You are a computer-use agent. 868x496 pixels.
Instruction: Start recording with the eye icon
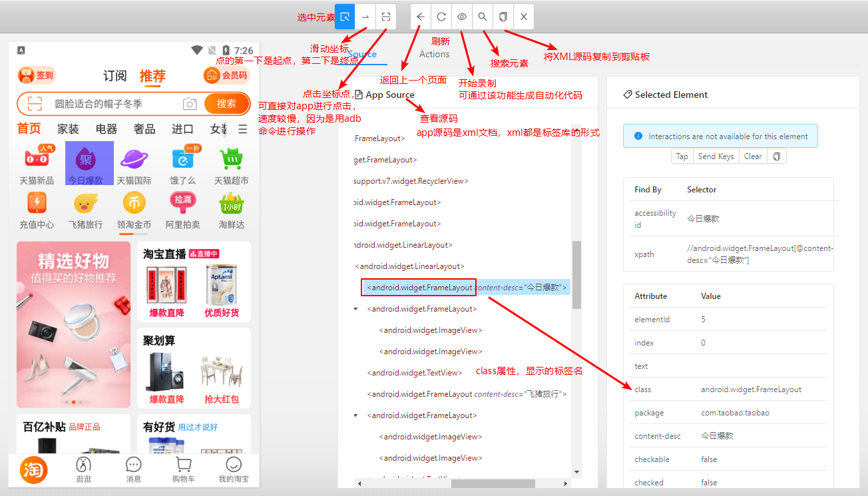[x=462, y=17]
